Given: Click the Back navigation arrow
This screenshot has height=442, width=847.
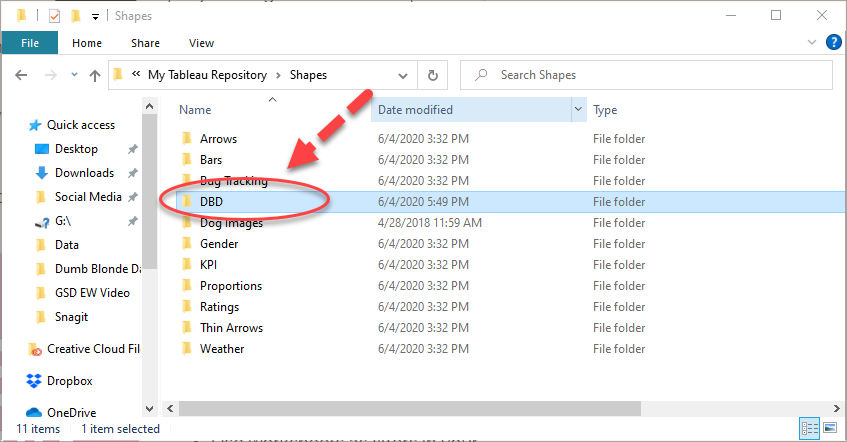Looking at the screenshot, I should click(x=21, y=75).
